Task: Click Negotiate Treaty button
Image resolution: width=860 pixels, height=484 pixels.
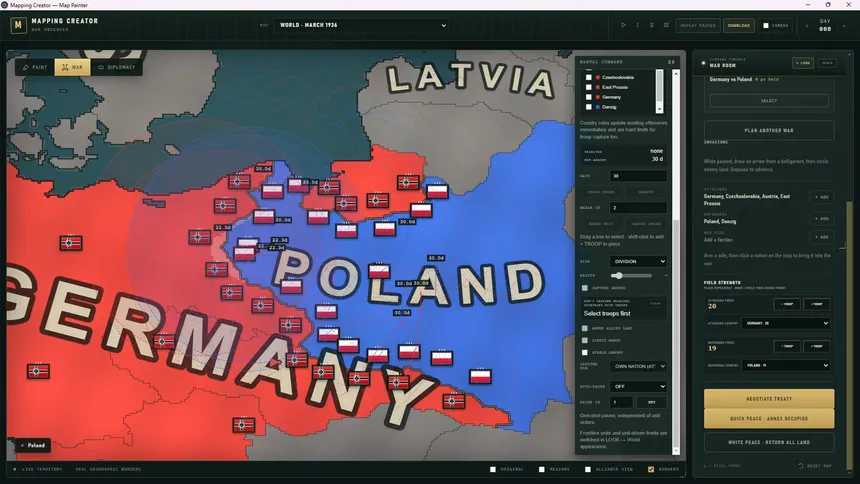Action: [x=769, y=399]
